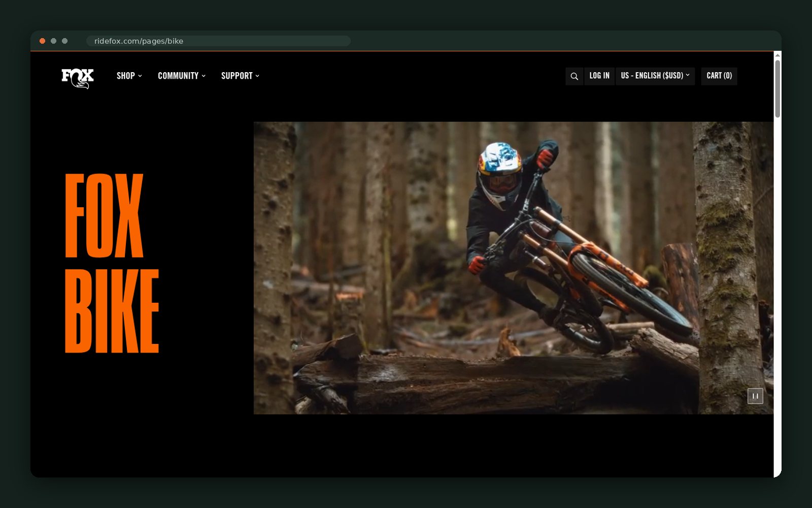Expand the Shop menu

[129, 76]
